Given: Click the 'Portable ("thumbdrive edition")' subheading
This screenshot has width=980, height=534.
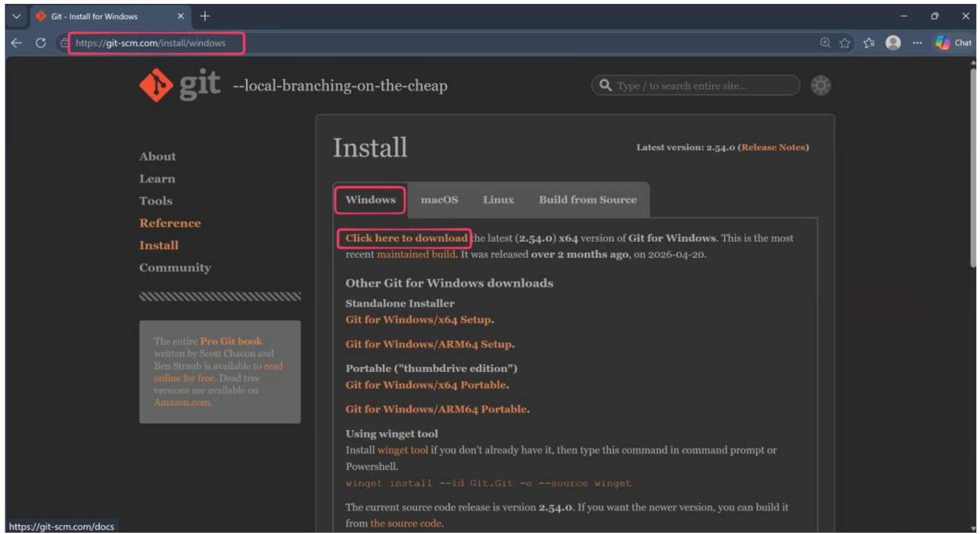Looking at the screenshot, I should click(431, 368).
